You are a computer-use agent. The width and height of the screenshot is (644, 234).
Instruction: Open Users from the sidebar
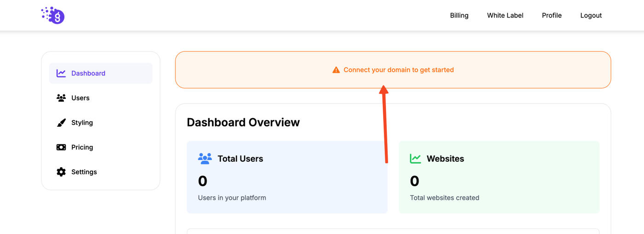(80, 98)
